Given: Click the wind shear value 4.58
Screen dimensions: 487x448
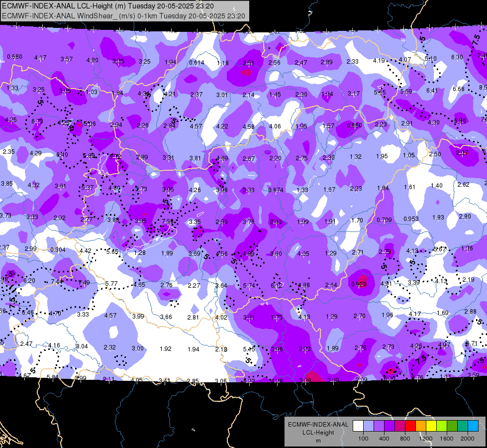Looking at the screenshot, I should pos(248,126).
